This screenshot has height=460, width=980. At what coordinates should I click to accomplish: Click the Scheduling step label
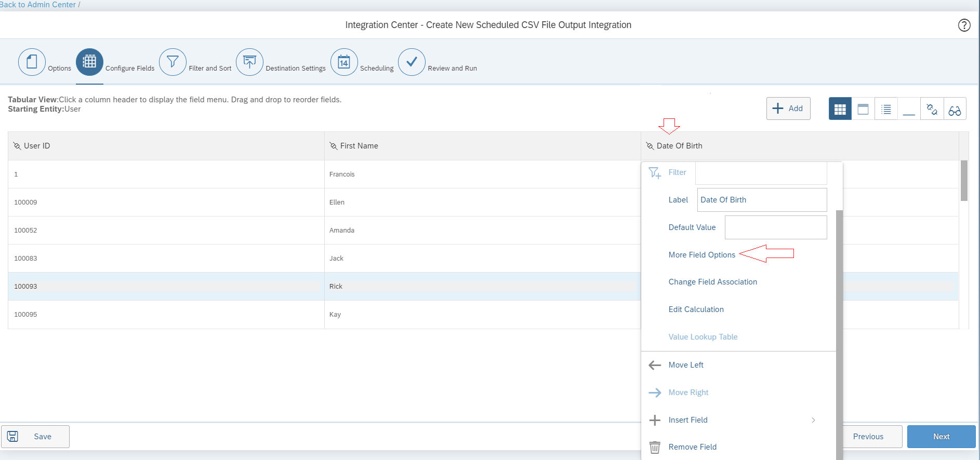point(377,69)
